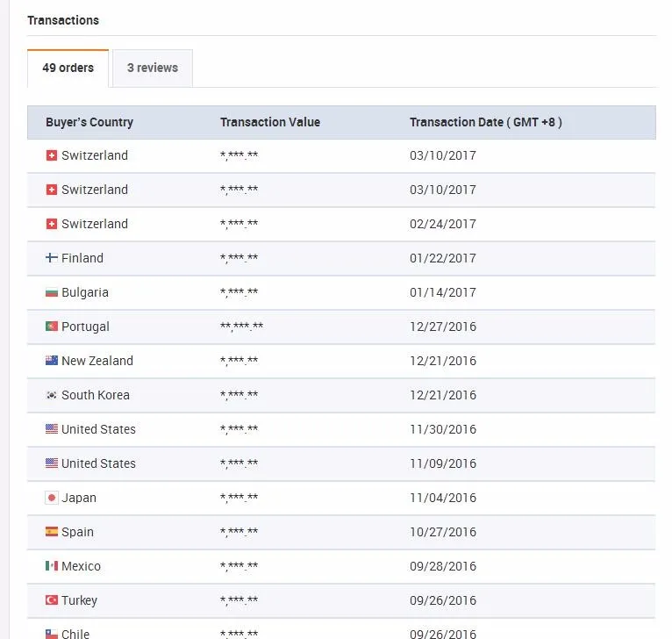
Task: Click the Transactions section heading
Action: point(63,20)
